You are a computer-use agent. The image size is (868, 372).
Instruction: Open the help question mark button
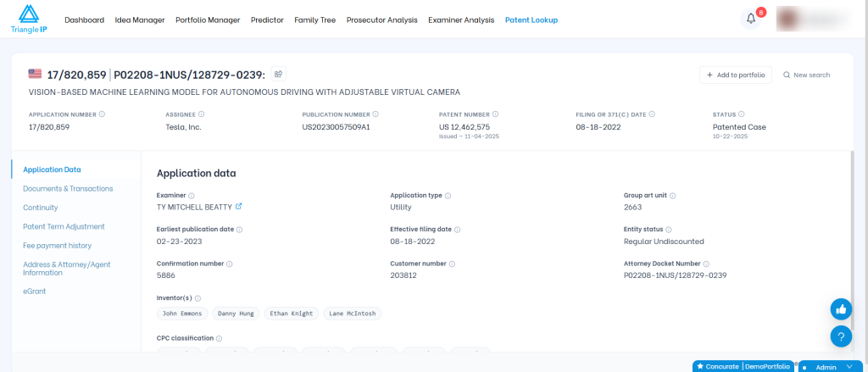point(841,336)
